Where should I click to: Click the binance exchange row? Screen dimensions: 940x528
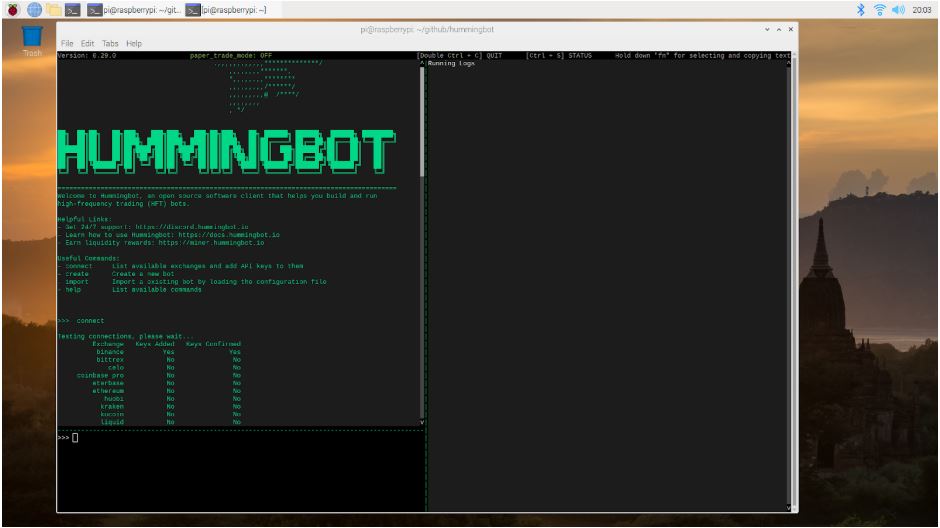(x=168, y=352)
